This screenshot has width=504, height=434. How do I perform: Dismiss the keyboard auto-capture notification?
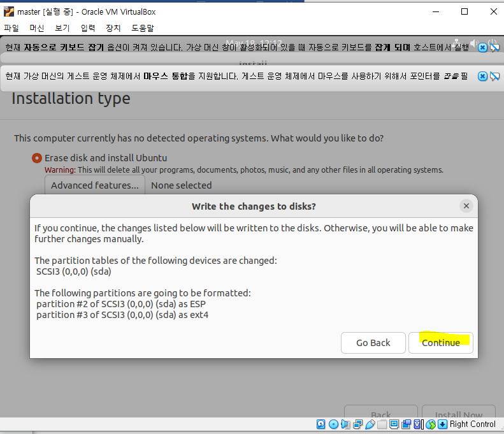point(482,48)
